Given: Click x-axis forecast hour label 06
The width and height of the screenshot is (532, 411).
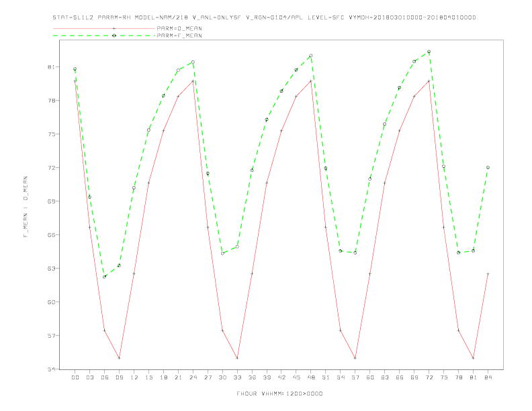Looking at the screenshot, I should [x=105, y=377].
